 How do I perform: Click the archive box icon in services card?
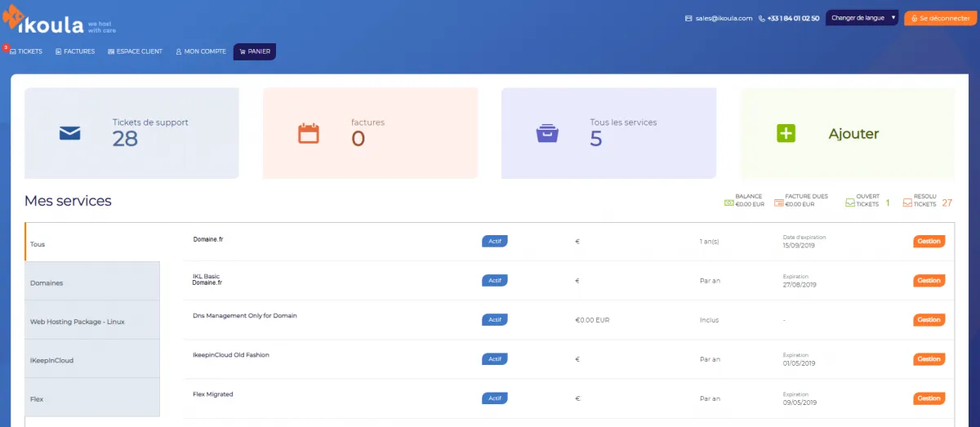[x=547, y=134]
